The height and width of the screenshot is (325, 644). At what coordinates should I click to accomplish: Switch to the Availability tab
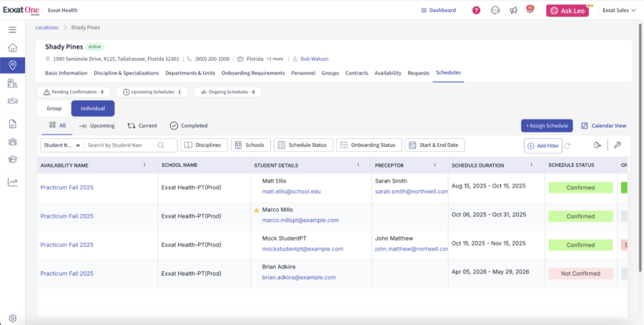point(387,73)
